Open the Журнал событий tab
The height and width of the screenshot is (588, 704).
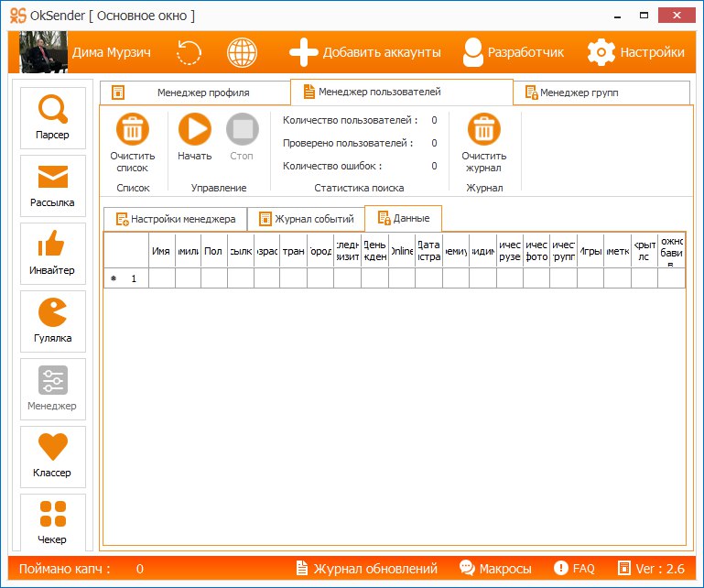point(306,219)
